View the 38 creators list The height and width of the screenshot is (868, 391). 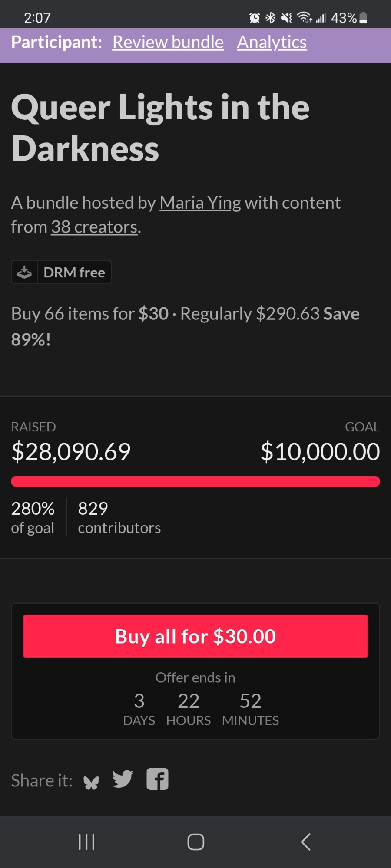pos(94,227)
